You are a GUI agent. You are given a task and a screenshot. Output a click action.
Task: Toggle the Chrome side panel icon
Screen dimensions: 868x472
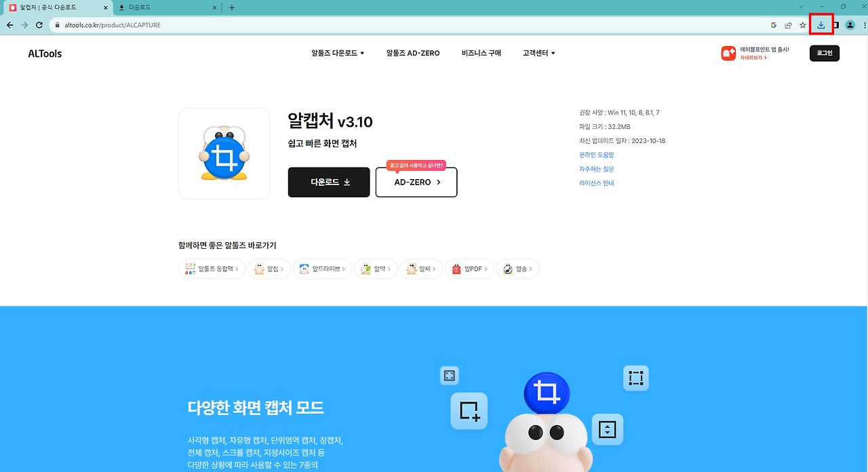[x=836, y=25]
